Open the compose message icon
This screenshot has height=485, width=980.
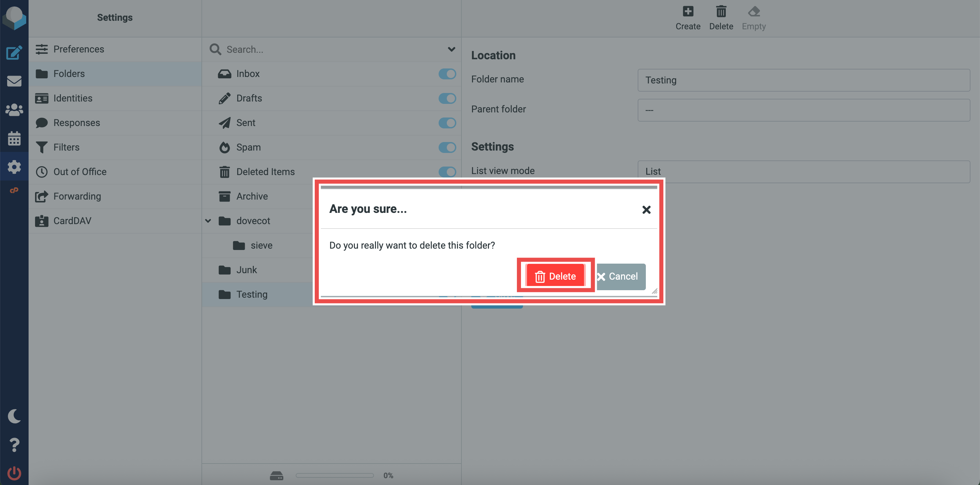[14, 52]
